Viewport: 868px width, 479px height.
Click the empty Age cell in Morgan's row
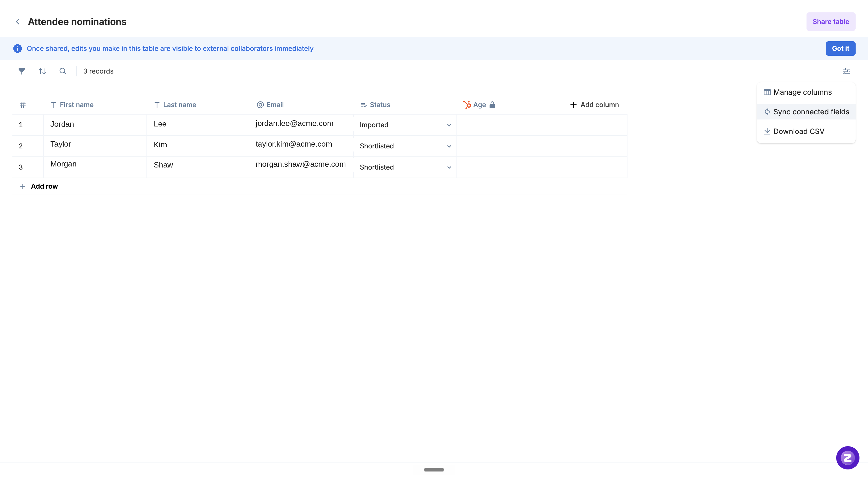coord(508,167)
